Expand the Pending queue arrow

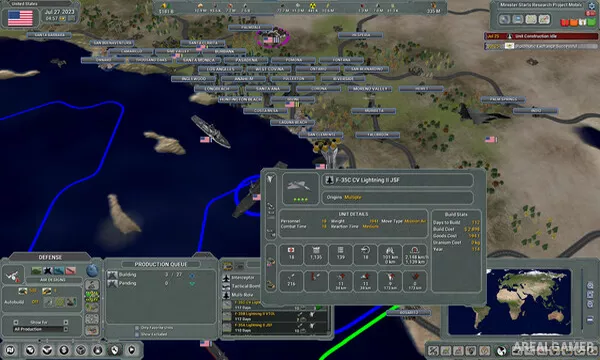192,283
